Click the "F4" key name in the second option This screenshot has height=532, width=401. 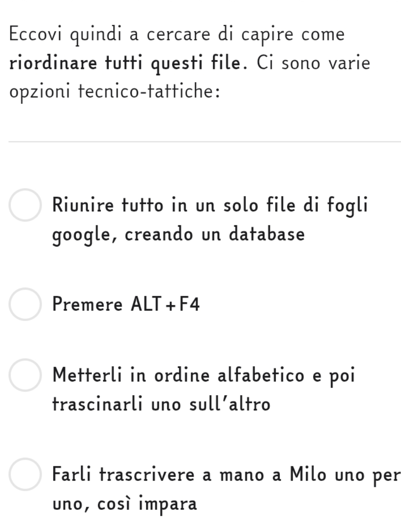(189, 304)
